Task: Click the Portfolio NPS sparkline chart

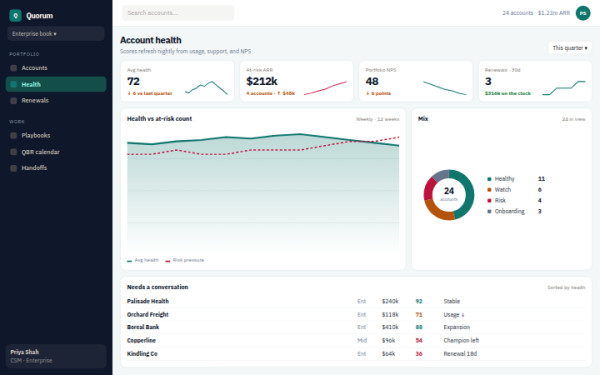Action: (x=445, y=88)
